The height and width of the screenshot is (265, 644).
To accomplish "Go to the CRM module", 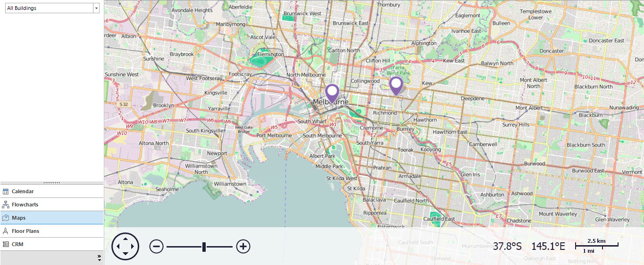I will (17, 244).
